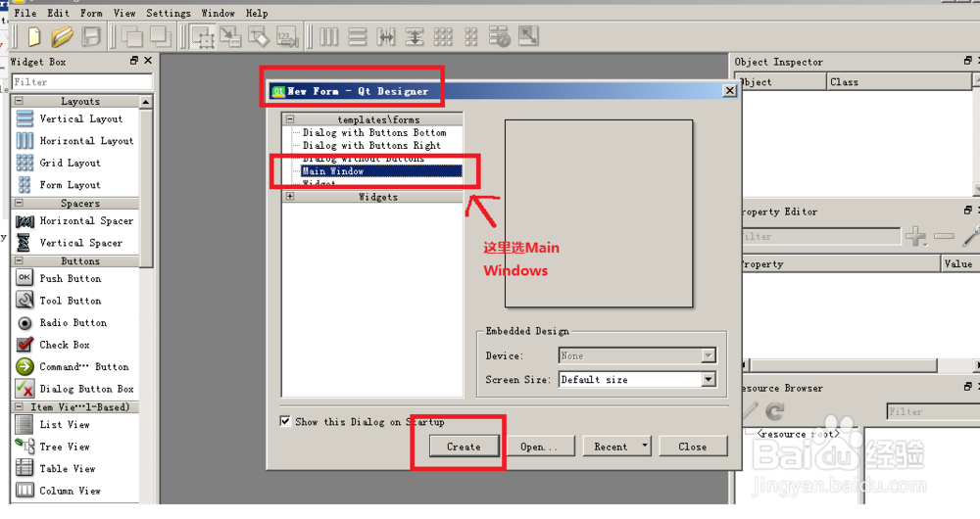Select the Edit Widgets mode icon

203,37
